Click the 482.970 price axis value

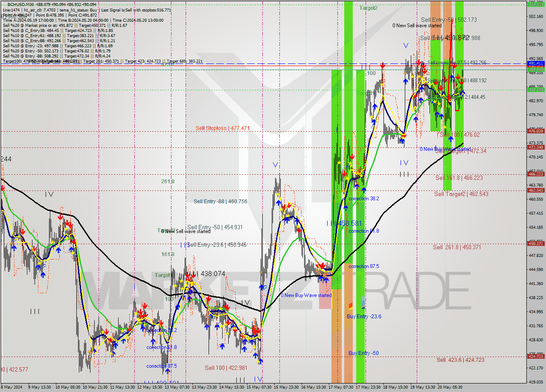[536, 101]
